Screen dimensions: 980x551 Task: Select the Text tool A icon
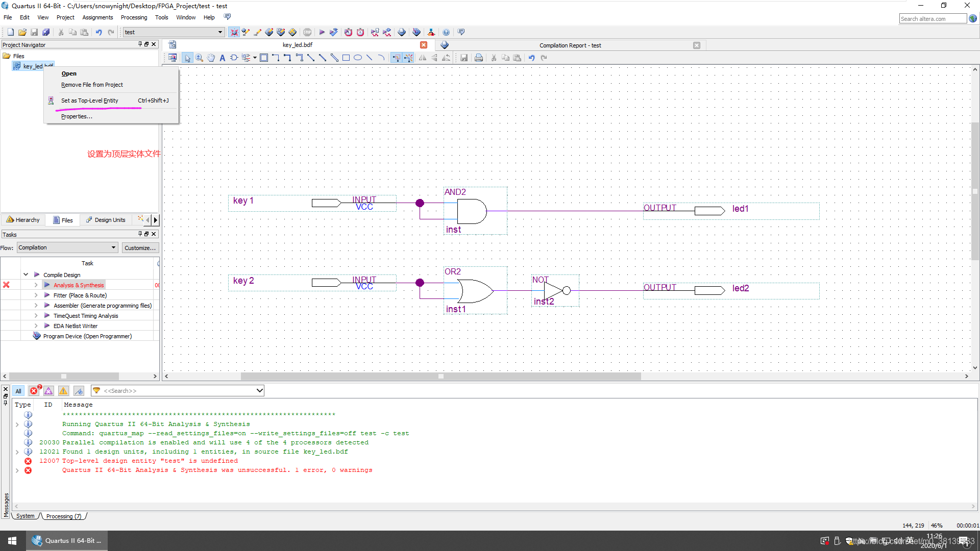pyautogui.click(x=222, y=58)
